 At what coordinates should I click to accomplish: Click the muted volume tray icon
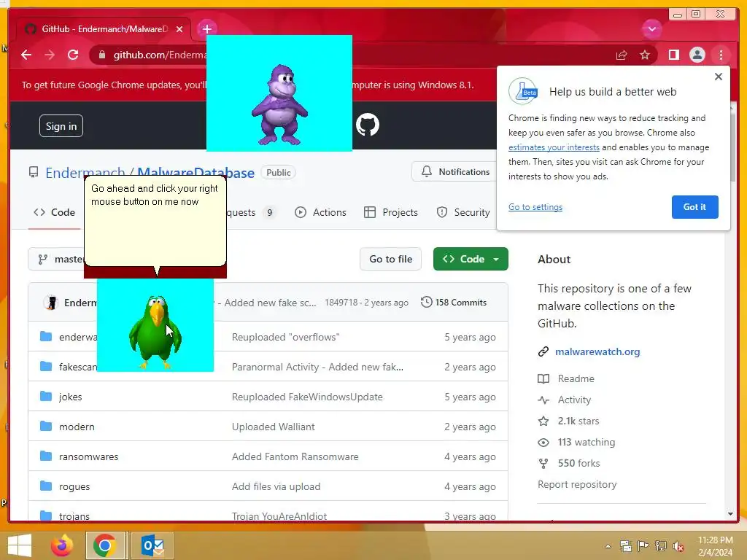pos(678,546)
